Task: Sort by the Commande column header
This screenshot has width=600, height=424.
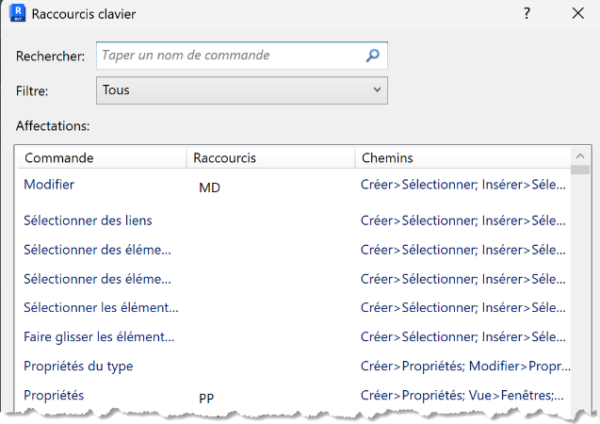Action: point(102,158)
